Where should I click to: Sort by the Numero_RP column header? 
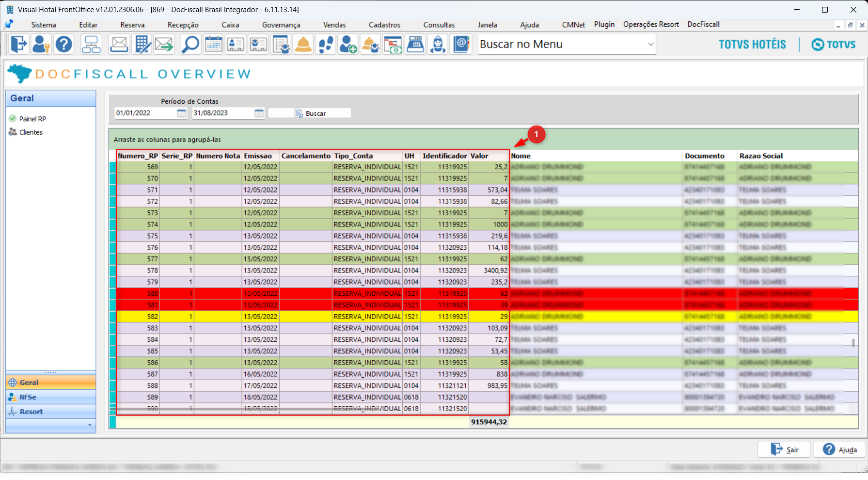point(138,156)
